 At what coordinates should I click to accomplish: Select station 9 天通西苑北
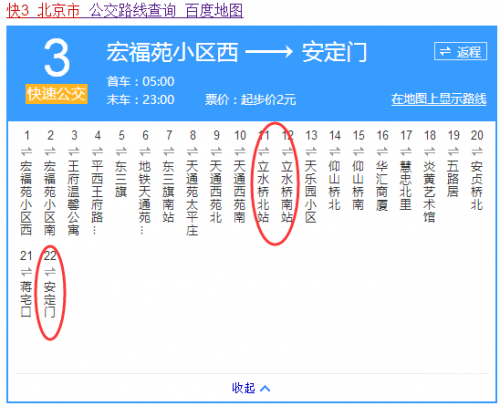[216, 192]
